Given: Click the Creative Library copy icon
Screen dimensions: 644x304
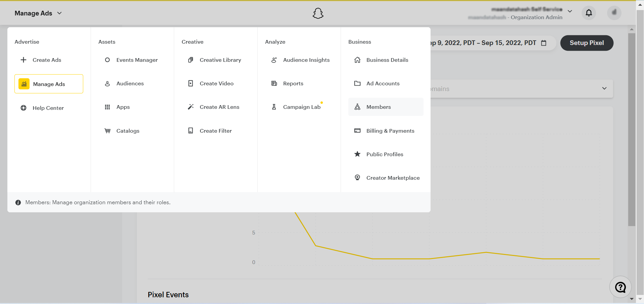Looking at the screenshot, I should click(x=191, y=60).
